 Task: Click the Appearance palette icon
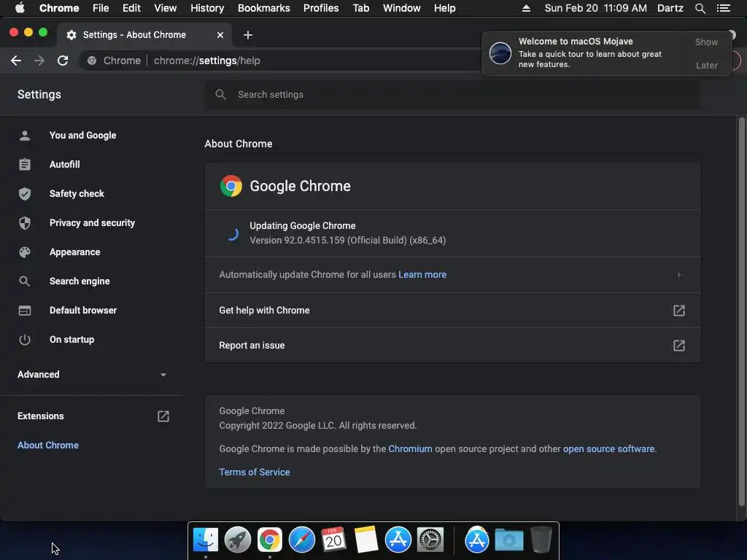[25, 252]
